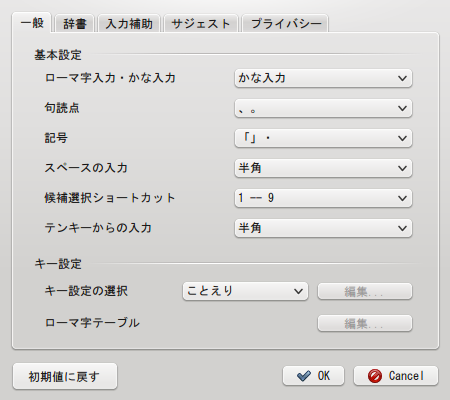
Task: Expand the 句読点 punctuation dropdown
Action: [x=323, y=108]
